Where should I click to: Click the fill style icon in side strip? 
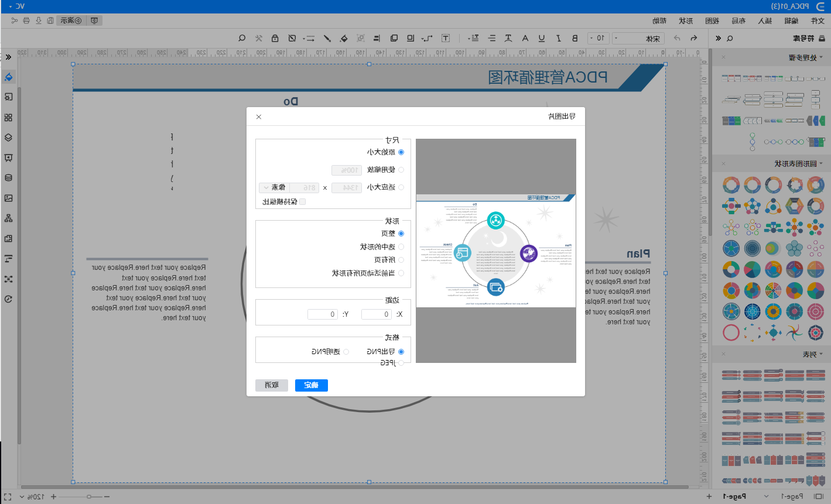point(8,77)
